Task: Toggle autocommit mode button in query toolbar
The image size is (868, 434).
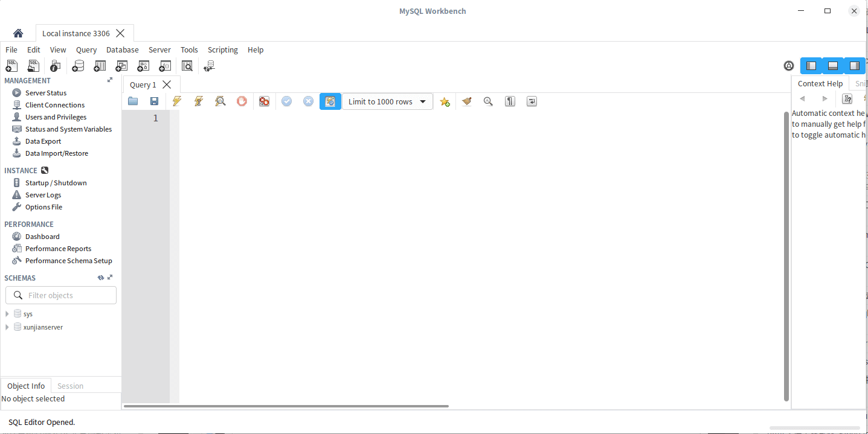Action: (x=330, y=101)
